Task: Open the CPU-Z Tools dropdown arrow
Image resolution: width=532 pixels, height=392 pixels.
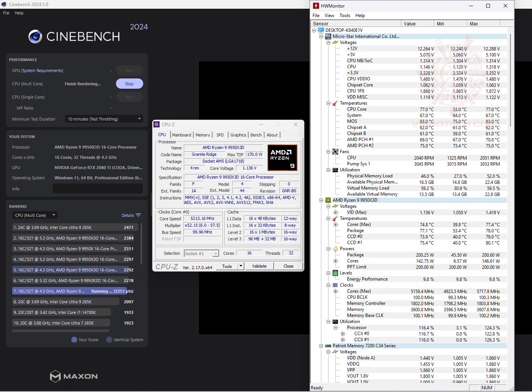Action: coord(241,266)
